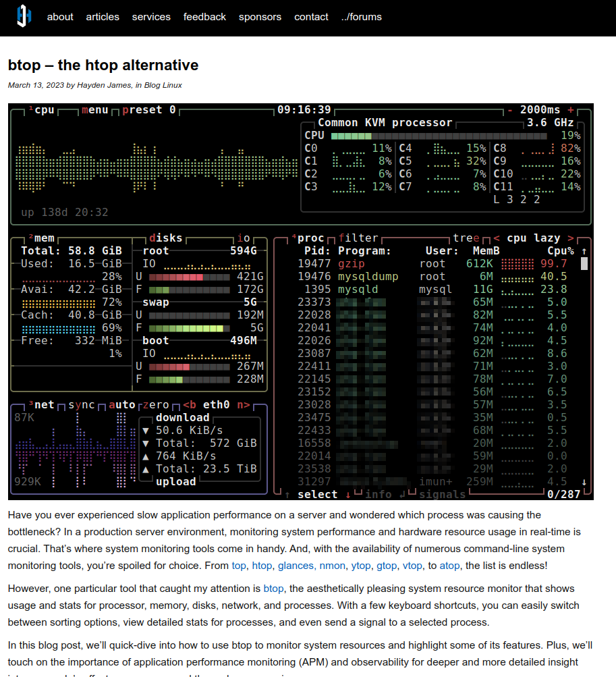Screen dimensions: 616x677
Task: Click the article date and author line
Action: click(x=94, y=85)
